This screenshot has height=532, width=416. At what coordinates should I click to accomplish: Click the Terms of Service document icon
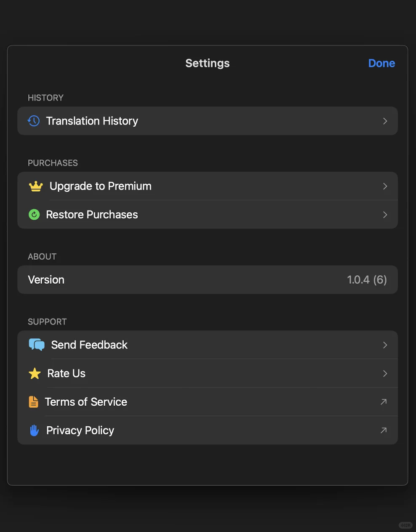[x=33, y=402]
